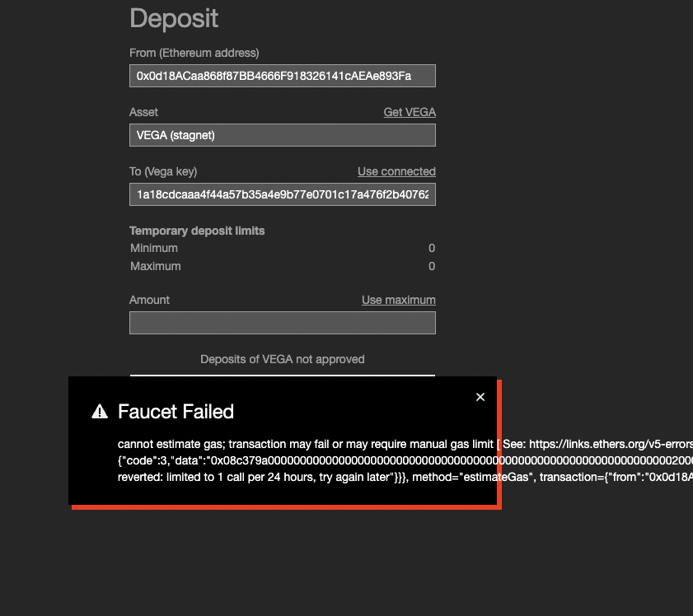Click the empty Amount input field
The width and height of the screenshot is (693, 616).
point(282,323)
